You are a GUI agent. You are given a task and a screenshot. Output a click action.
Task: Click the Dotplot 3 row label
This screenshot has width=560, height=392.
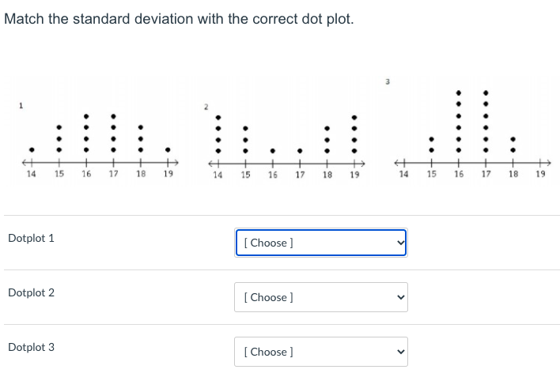(31, 347)
